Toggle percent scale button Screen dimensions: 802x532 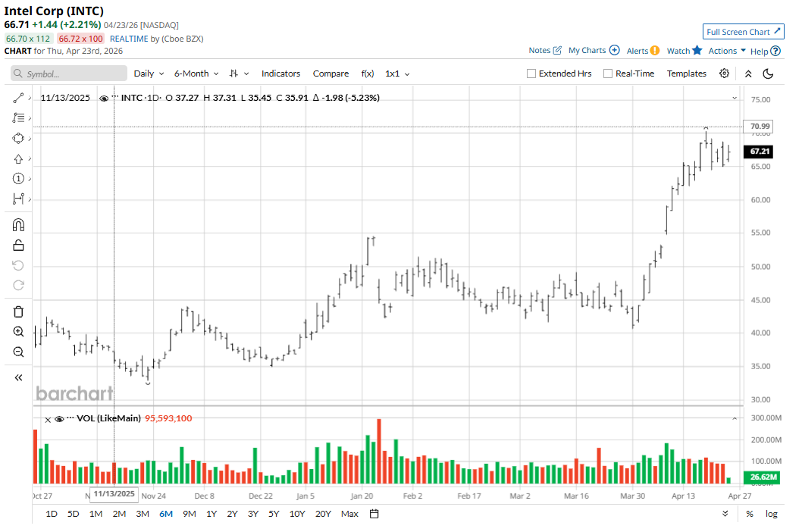[x=750, y=514]
